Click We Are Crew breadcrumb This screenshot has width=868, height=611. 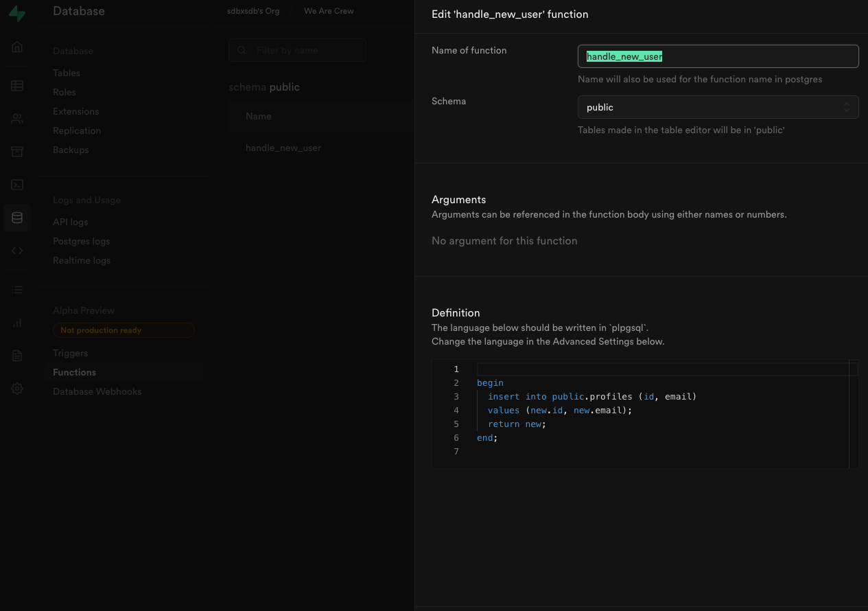(x=329, y=11)
